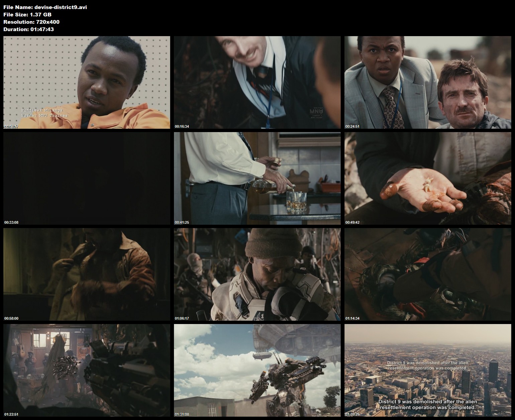Click the 01:39:25 timestamp label
515x420 pixels.
click(352, 414)
